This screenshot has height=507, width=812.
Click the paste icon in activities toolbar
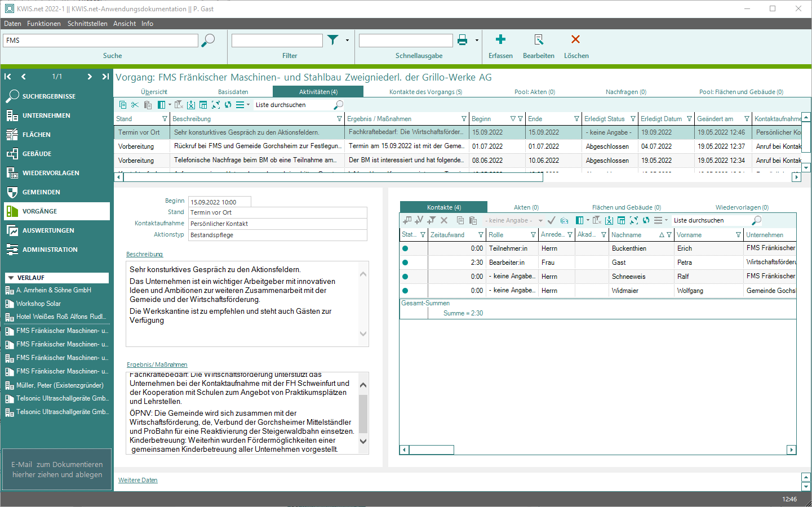[148, 105]
